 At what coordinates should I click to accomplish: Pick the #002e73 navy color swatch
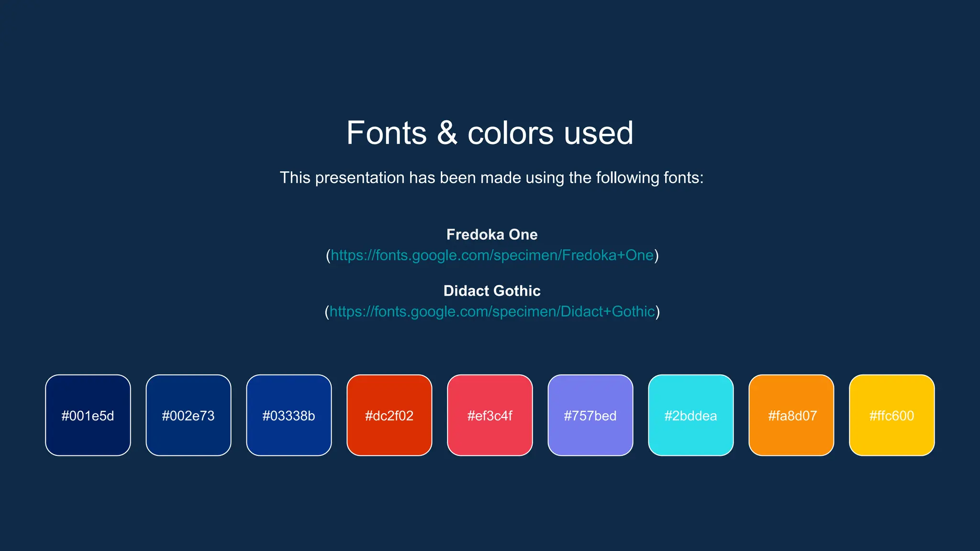pos(189,415)
